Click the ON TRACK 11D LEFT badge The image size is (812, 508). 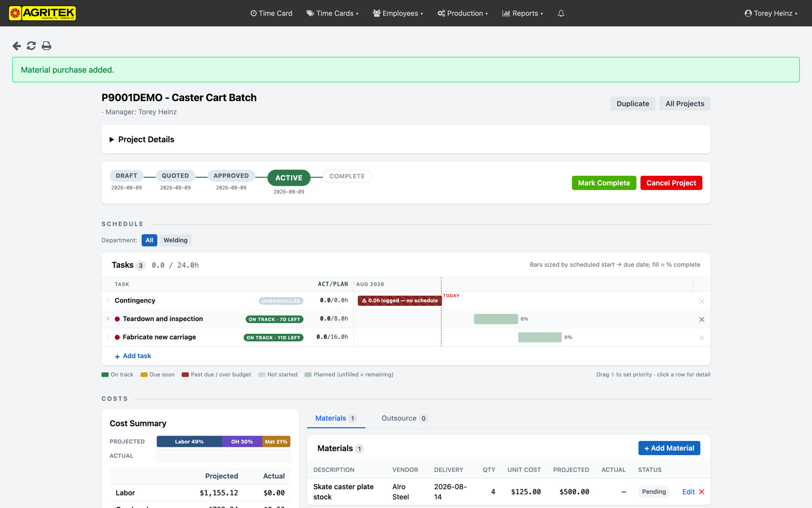[274, 338]
